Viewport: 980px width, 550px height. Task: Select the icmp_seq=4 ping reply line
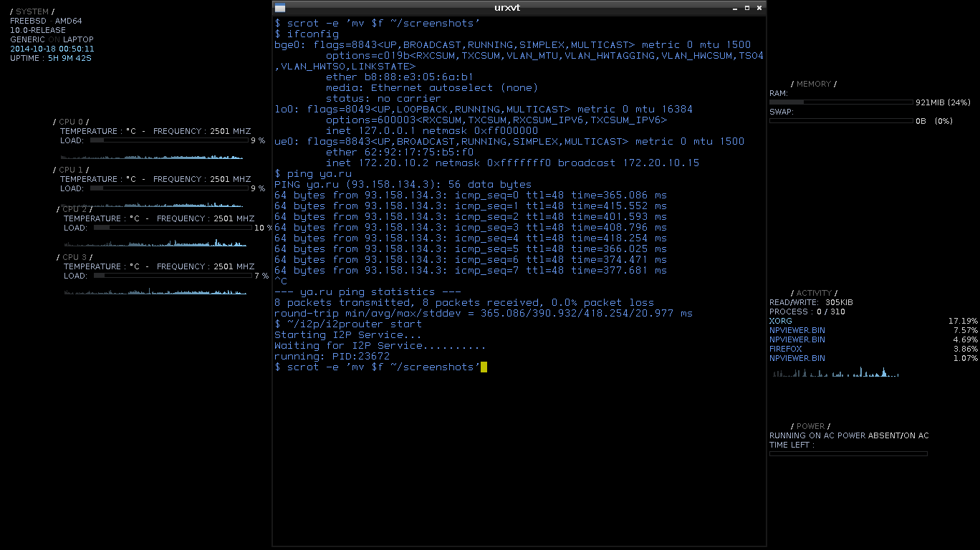click(471, 238)
